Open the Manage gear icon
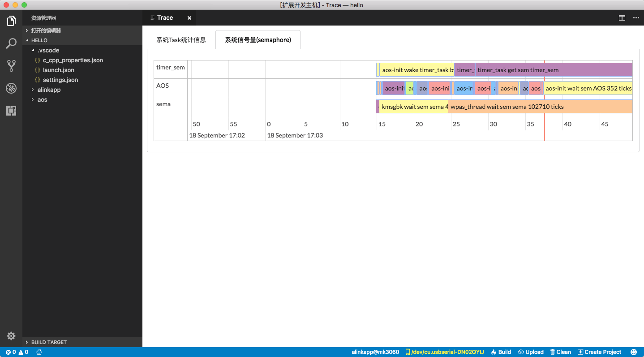644x357 pixels. 11,336
